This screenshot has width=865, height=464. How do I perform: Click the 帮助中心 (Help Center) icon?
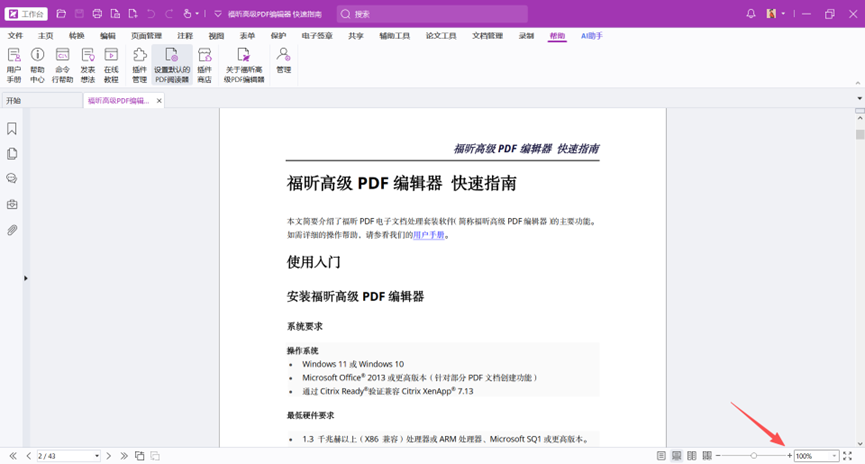click(x=37, y=64)
